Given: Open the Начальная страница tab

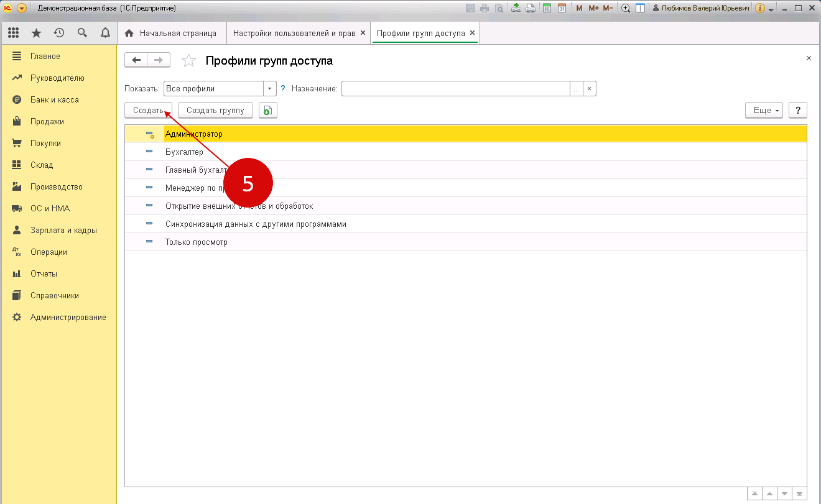Looking at the screenshot, I should [171, 33].
